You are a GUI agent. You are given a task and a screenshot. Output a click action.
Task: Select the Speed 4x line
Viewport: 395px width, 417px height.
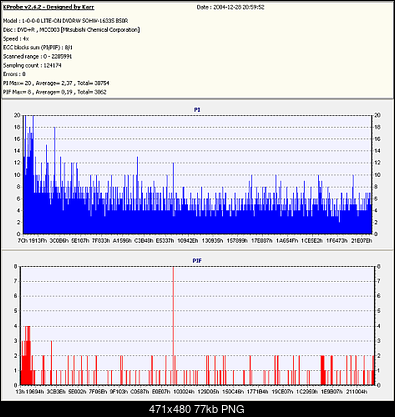(x=16, y=39)
